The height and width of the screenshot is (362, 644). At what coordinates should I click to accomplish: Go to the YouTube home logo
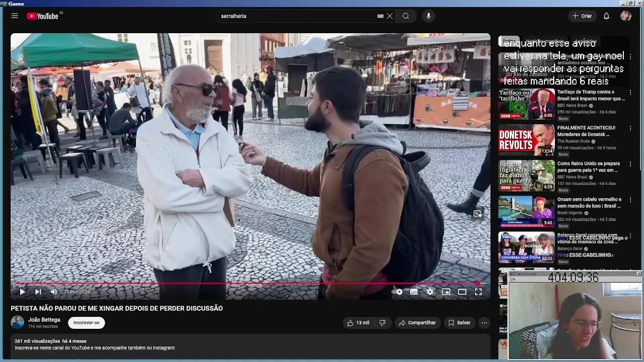point(43,16)
